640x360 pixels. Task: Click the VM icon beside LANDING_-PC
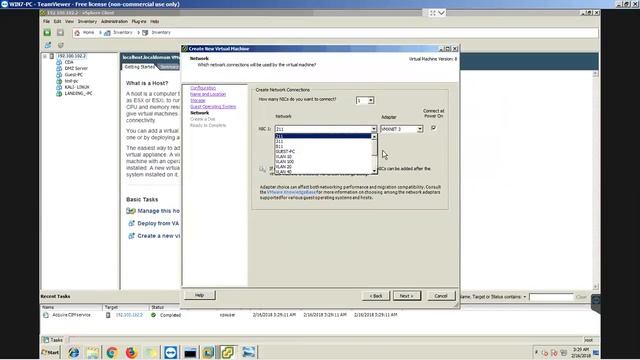tap(59, 93)
